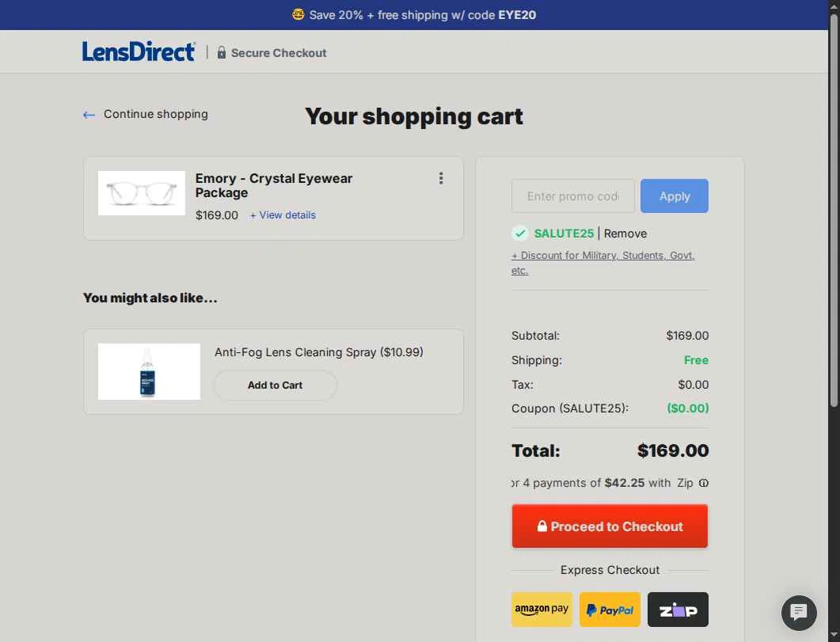Click the emoji in the promo banner
The image size is (840, 642).
pos(298,14)
